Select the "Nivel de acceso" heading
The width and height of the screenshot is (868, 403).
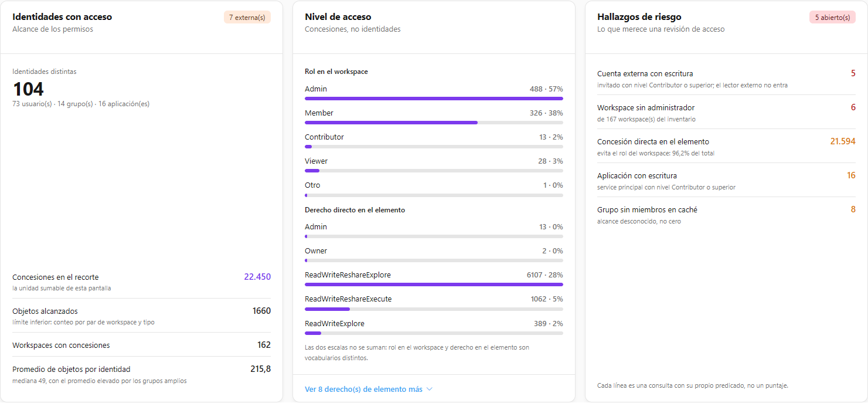pyautogui.click(x=338, y=17)
